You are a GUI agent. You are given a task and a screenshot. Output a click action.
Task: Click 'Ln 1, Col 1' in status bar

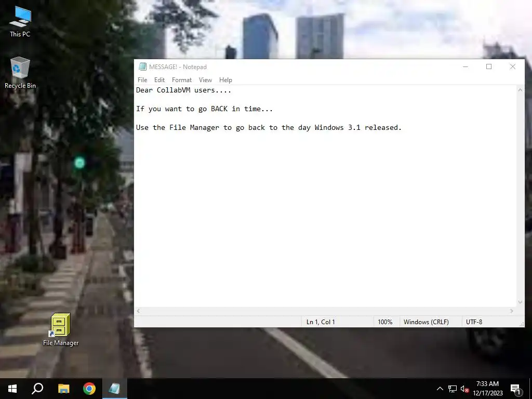[321, 322]
